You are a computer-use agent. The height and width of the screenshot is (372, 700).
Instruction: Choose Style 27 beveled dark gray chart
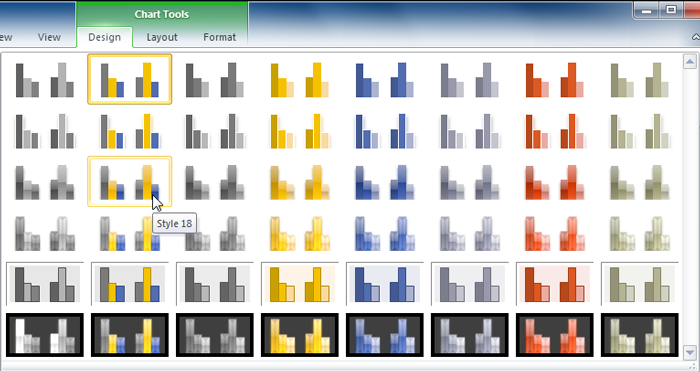tap(215, 233)
